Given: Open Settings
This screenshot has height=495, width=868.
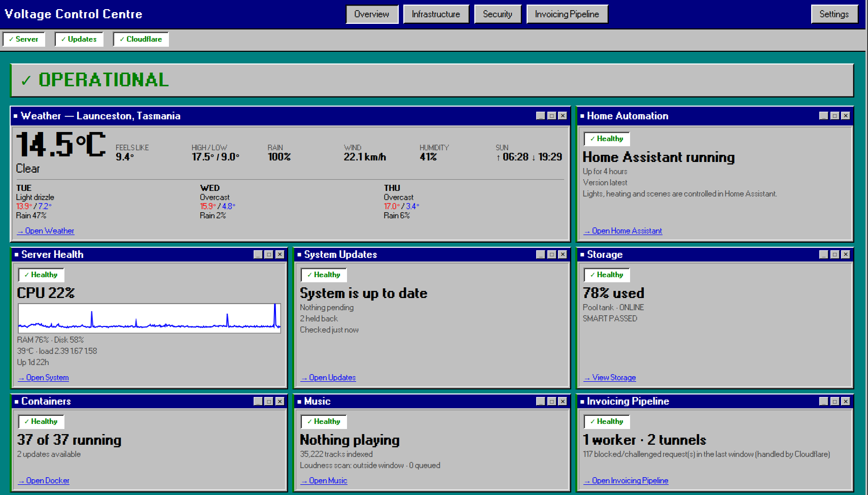Looking at the screenshot, I should (x=834, y=14).
